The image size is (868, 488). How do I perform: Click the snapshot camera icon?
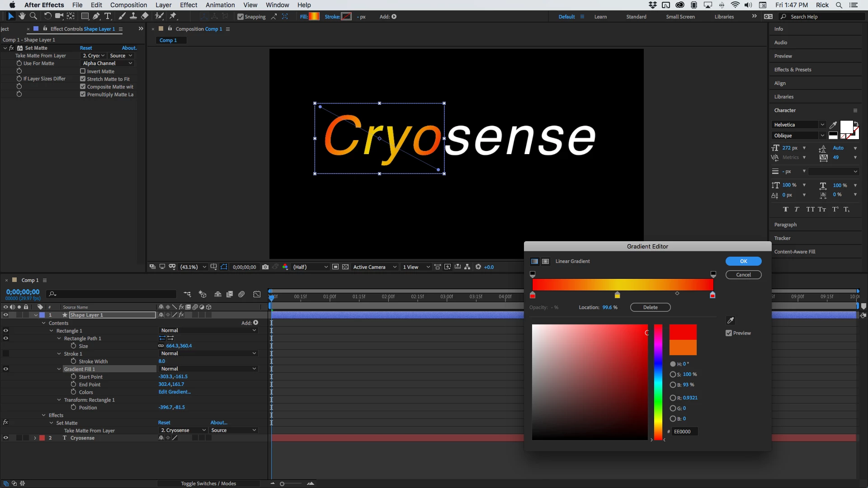(265, 267)
